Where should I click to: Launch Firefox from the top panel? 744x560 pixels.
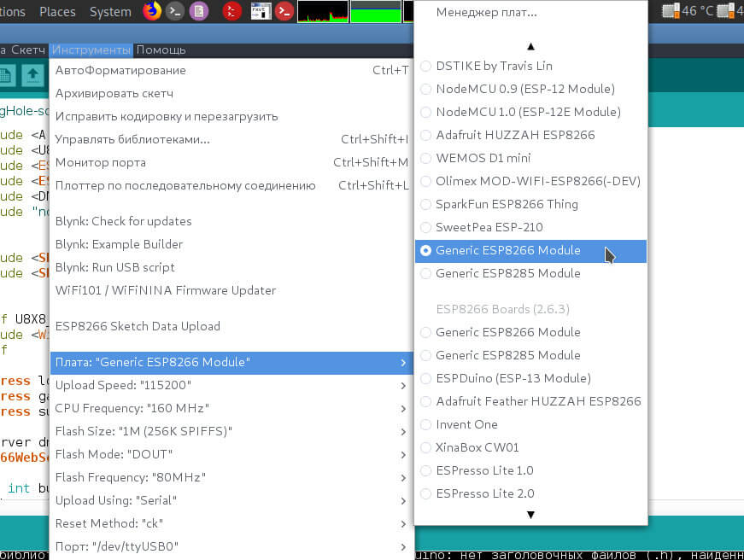click(x=151, y=11)
